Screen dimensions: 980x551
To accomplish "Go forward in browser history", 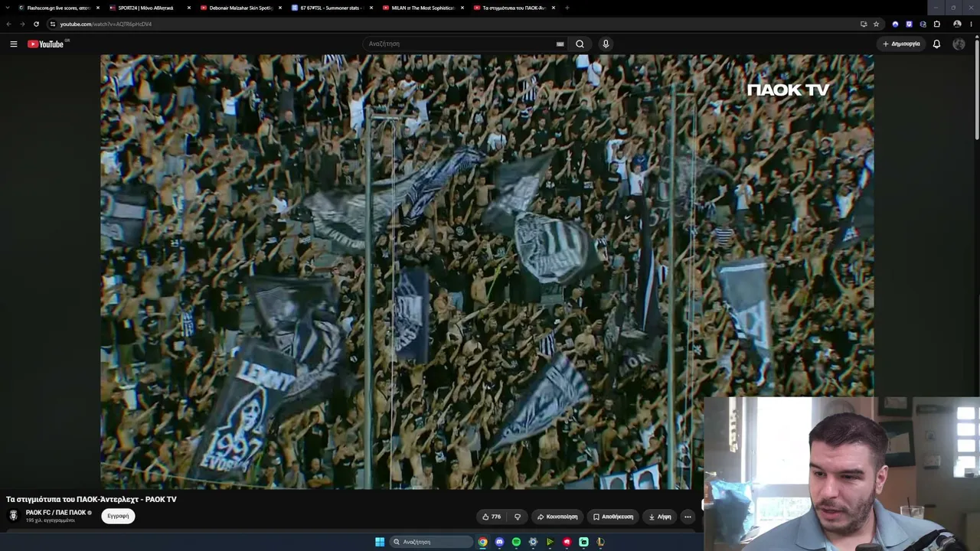I will pos(22,24).
